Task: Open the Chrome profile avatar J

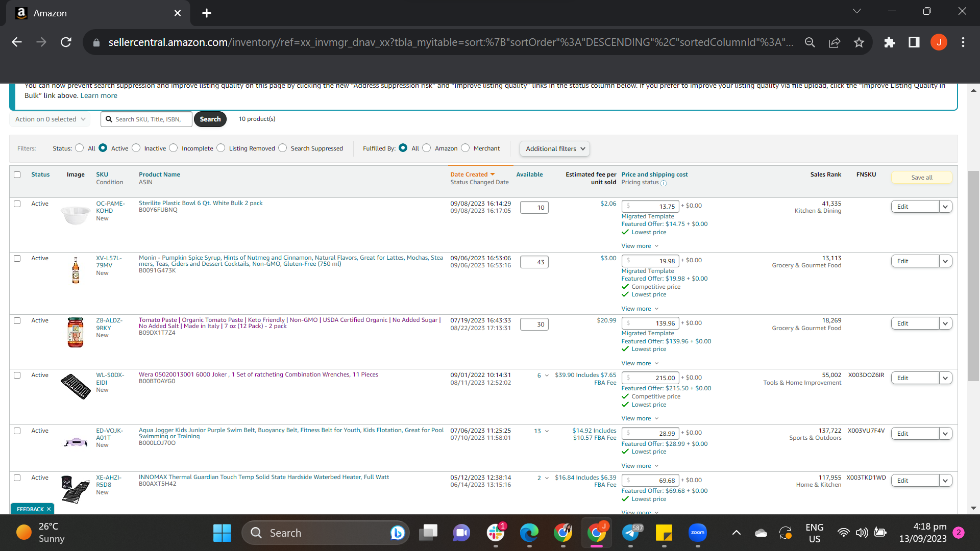Action: [939, 42]
